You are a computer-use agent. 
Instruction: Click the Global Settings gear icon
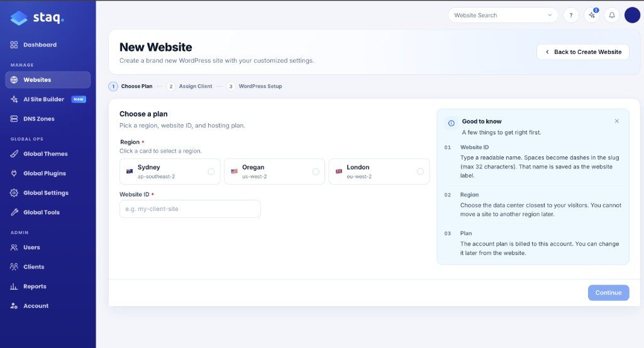point(14,193)
